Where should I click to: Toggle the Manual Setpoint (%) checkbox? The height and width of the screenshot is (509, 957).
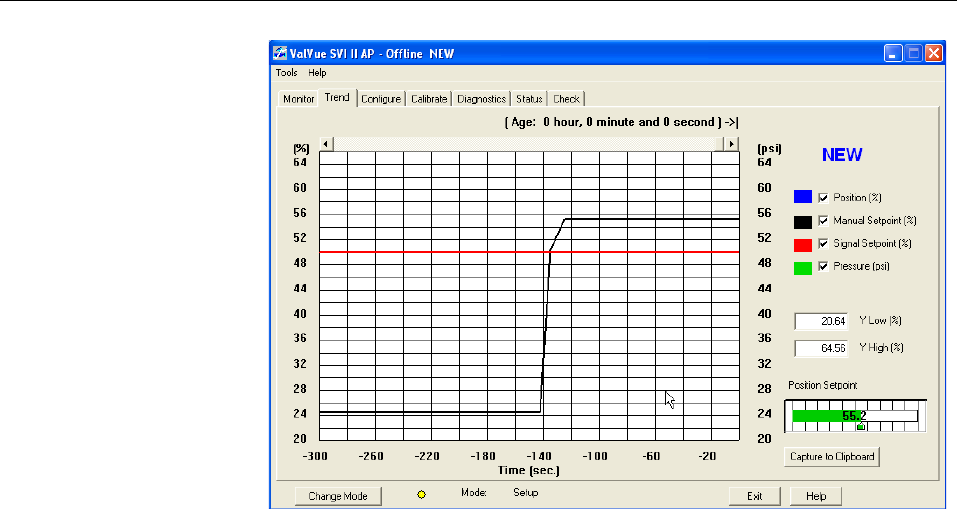click(x=823, y=220)
